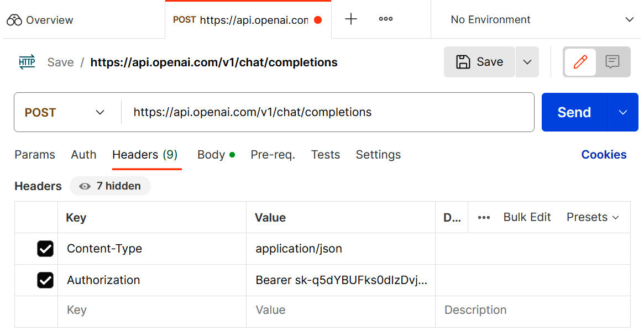
Task: Open the comments mode icon
Action: (612, 61)
